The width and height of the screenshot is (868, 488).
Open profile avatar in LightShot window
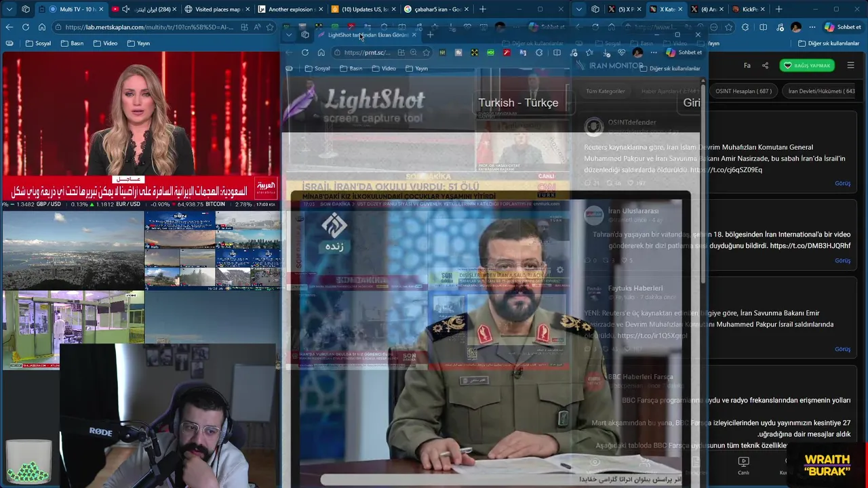637,52
